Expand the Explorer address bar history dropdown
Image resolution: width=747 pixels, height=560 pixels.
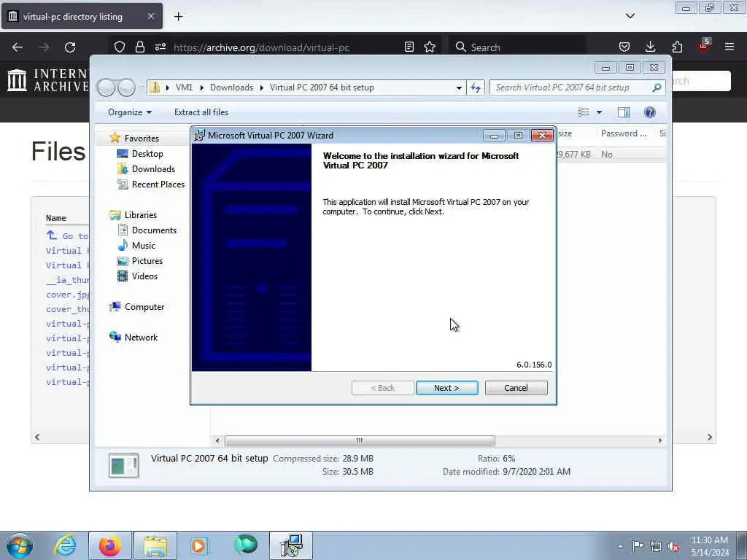[x=459, y=87]
